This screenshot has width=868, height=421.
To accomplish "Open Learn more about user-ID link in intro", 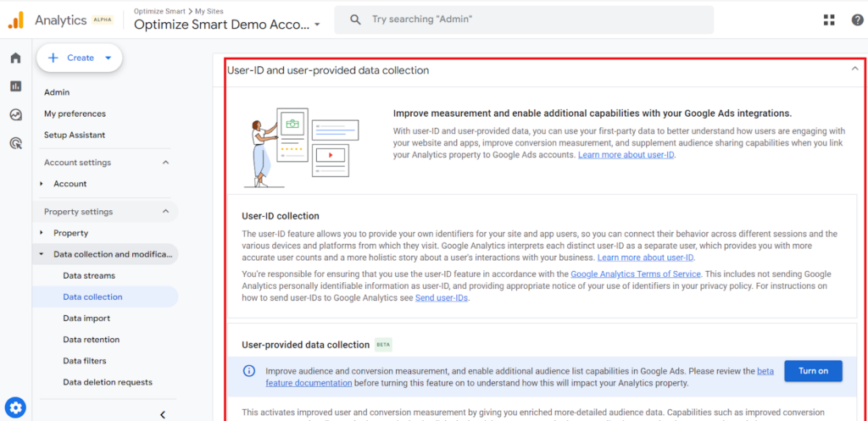I will coord(626,155).
